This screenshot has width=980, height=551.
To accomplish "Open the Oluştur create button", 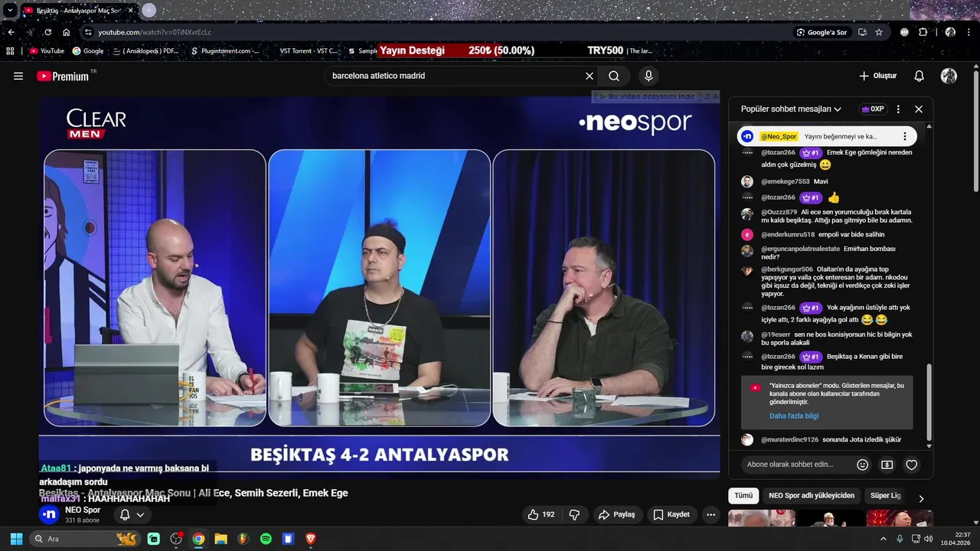I will 878,76.
